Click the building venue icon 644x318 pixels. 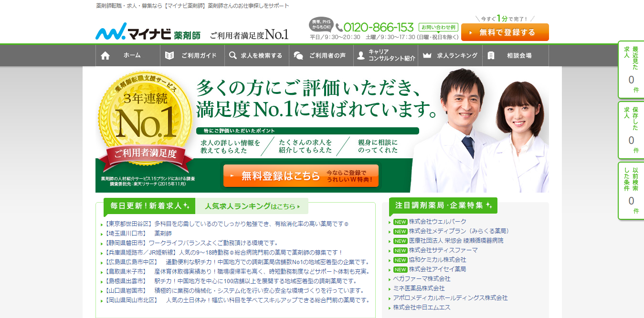click(491, 55)
